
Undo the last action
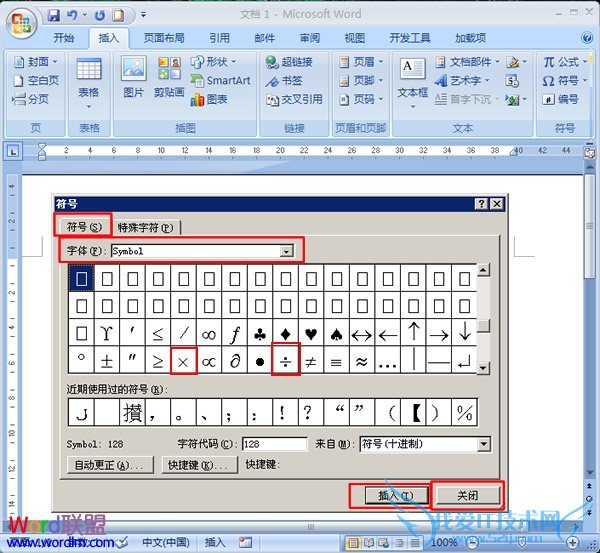pyautogui.click(x=72, y=15)
